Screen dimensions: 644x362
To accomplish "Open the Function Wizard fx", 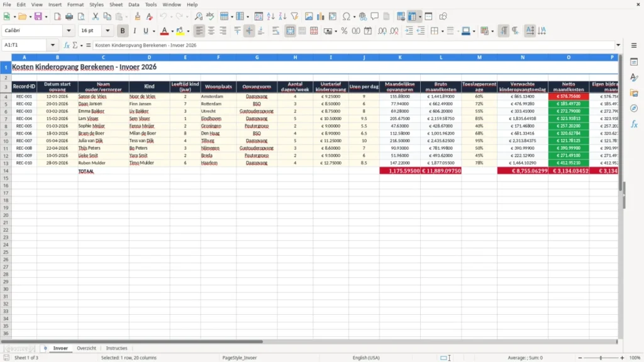I will 67,45.
